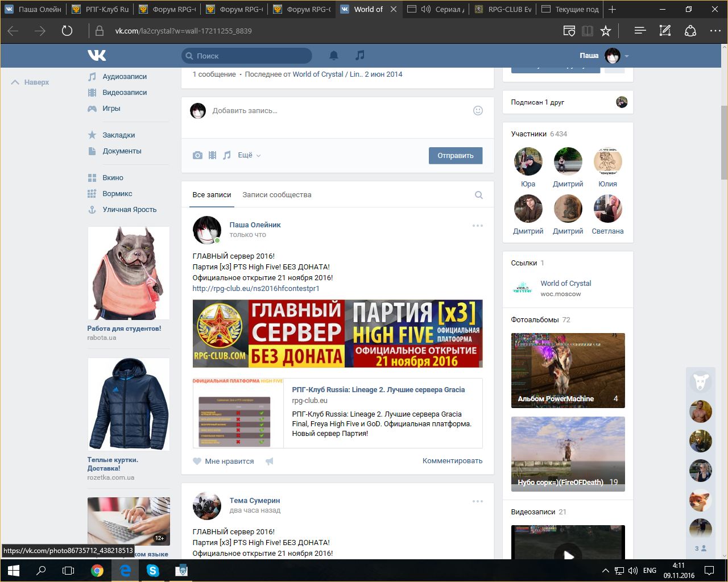Open the VK music player note icon
Viewport: 728px width, 582px height.
tap(359, 55)
